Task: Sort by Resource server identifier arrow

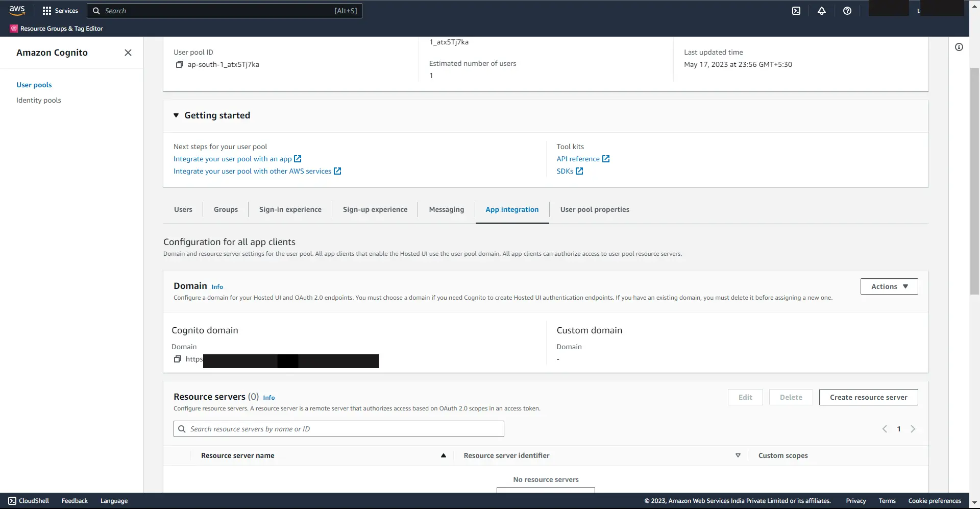Action: (738, 455)
